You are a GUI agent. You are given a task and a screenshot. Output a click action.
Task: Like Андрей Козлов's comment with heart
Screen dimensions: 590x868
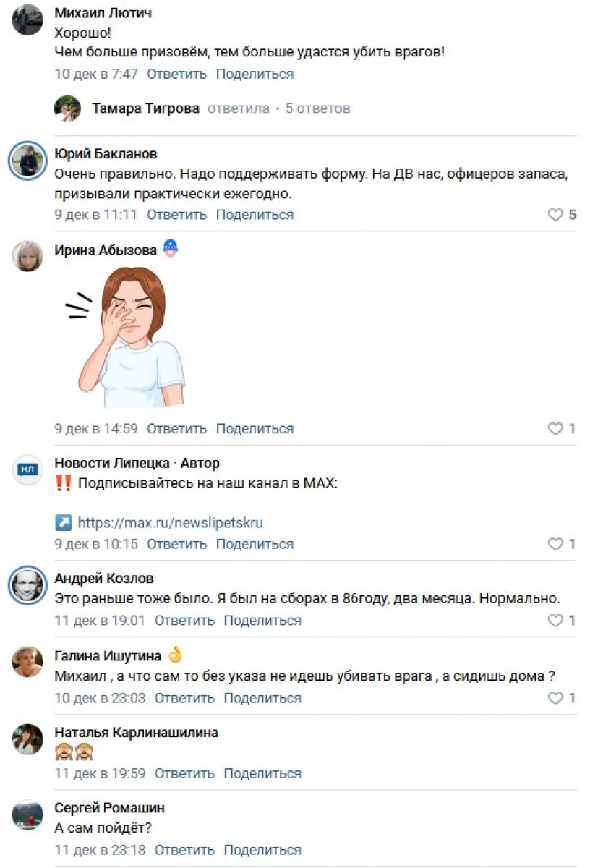tap(555, 621)
